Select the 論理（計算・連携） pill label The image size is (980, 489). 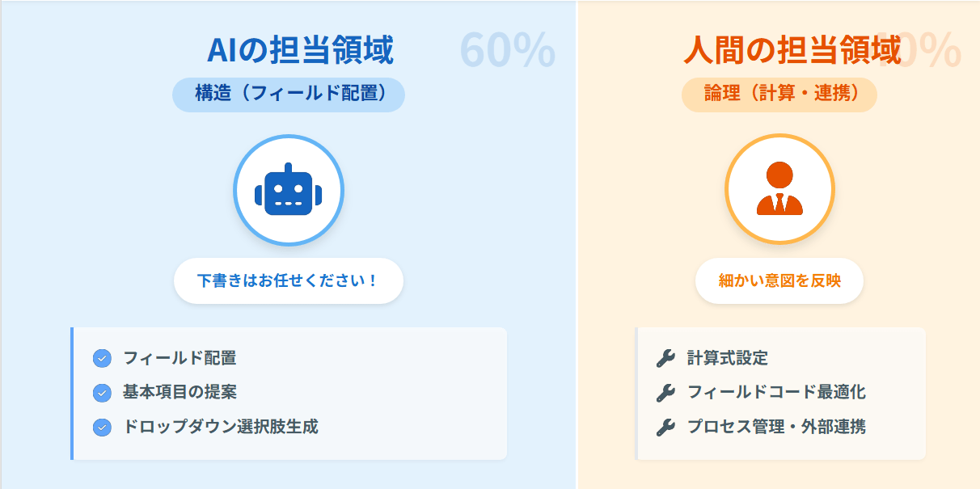click(x=779, y=94)
